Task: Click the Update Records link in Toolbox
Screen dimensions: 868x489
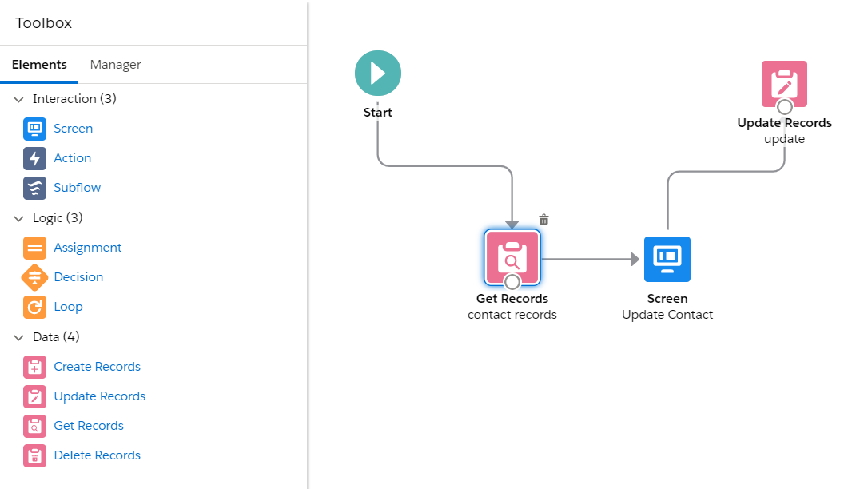Action: (x=100, y=396)
